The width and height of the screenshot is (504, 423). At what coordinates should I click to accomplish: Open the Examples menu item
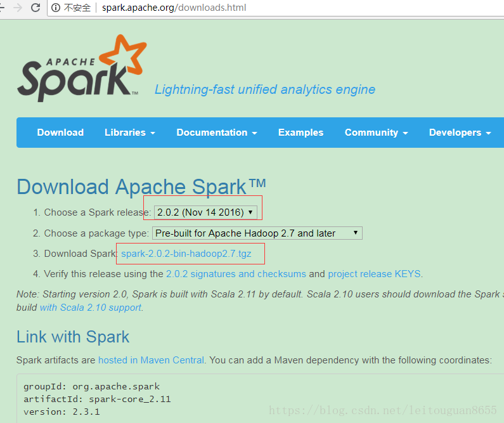click(x=301, y=133)
